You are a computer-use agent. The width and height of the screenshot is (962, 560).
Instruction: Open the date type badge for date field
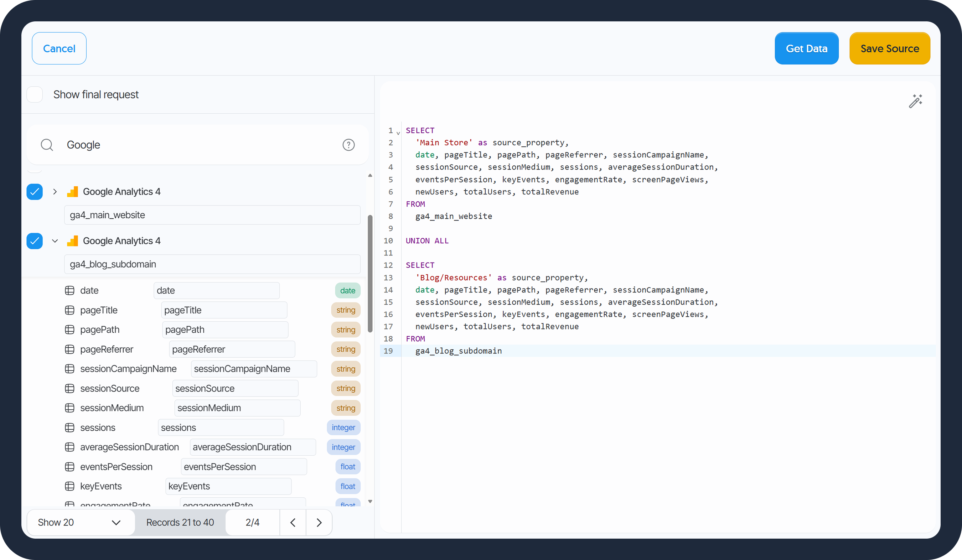(348, 290)
